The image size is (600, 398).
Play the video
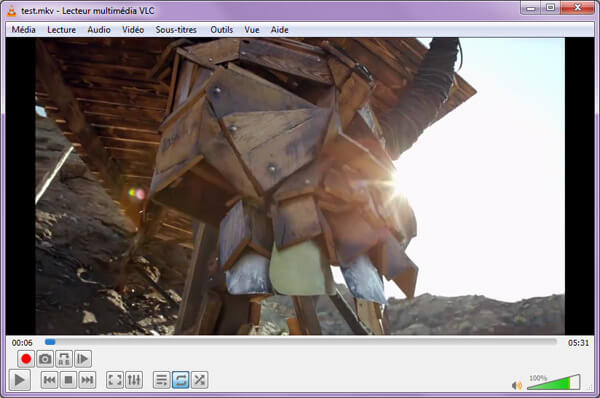pos(20,380)
